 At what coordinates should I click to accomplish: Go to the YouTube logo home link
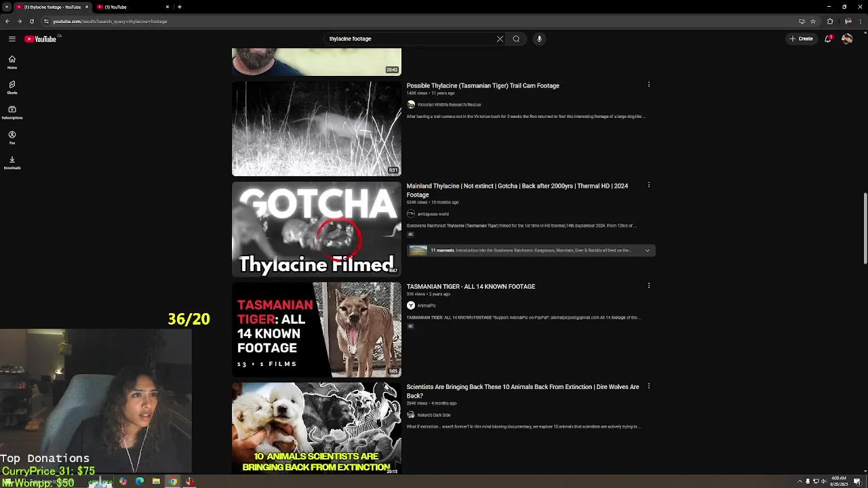pyautogui.click(x=41, y=39)
